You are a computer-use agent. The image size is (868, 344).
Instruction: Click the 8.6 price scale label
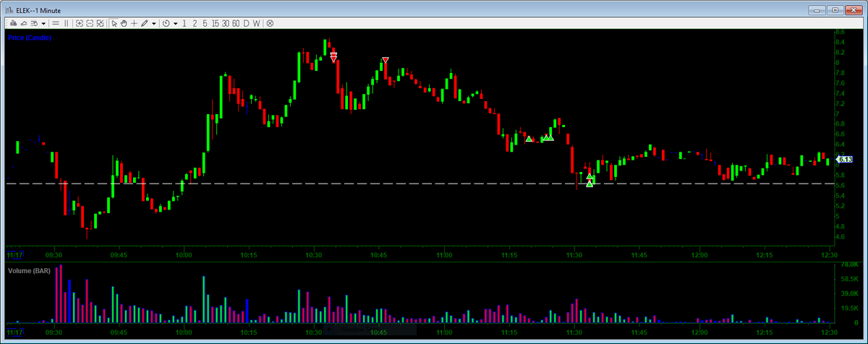click(x=840, y=33)
